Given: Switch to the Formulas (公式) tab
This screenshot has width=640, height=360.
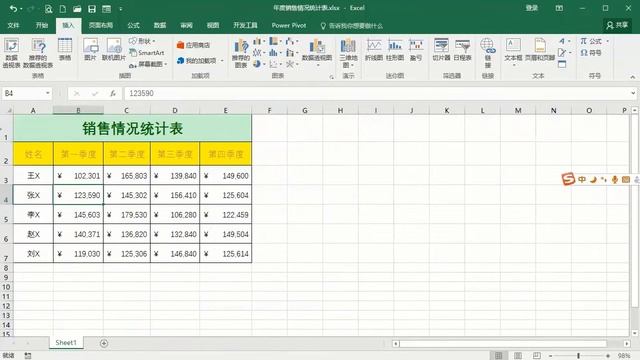Looking at the screenshot, I should coord(133,25).
